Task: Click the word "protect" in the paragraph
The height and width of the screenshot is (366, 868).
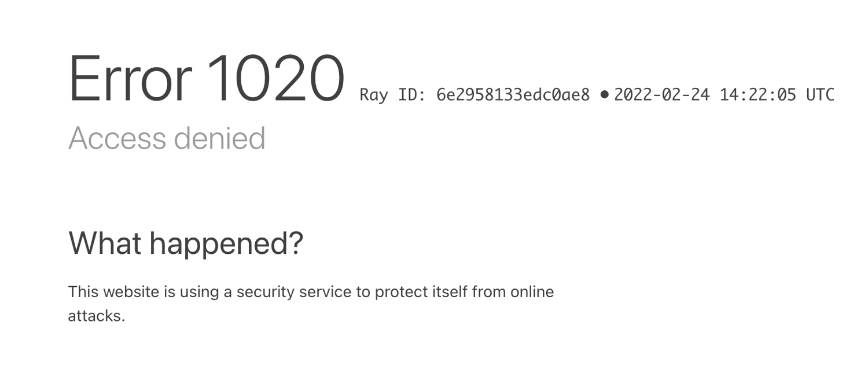Action: 398,292
